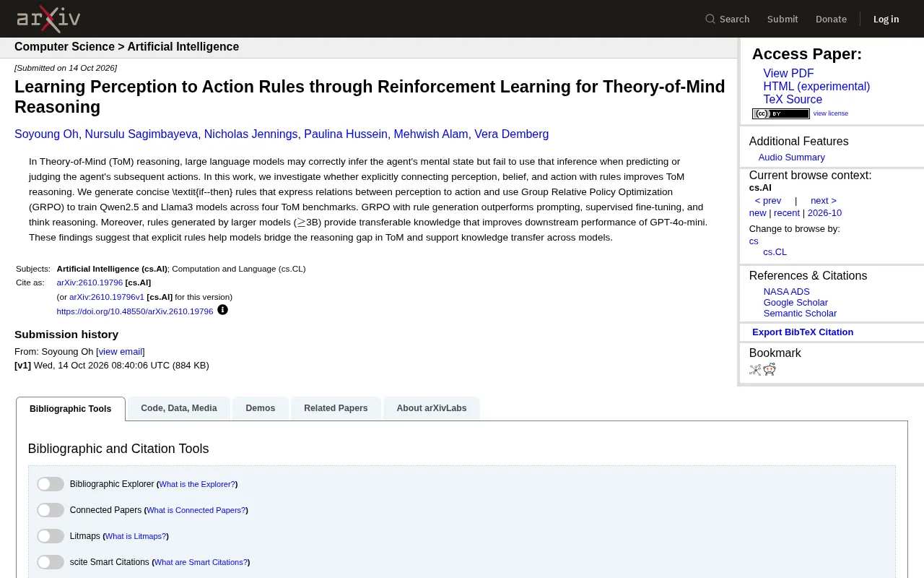Screen dimensions: 924x578
Task: Open author Soyoung Oh's link
Action: point(46,134)
